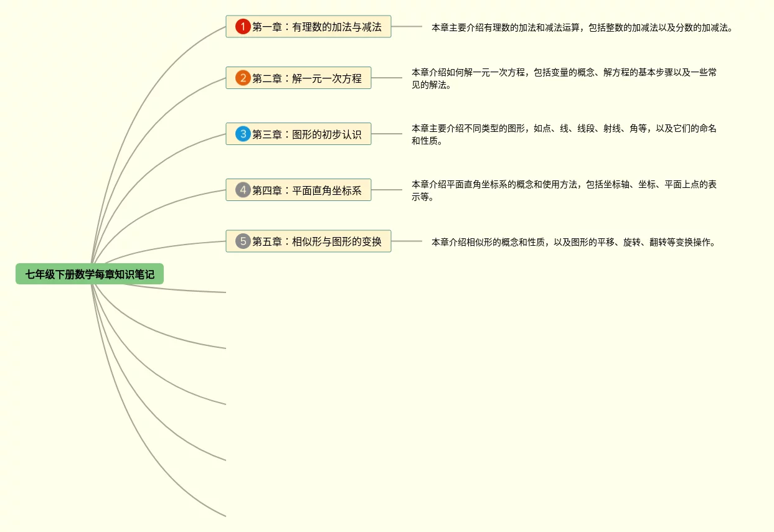Click the blue number 3 priority marker
The width and height of the screenshot is (774, 532).
(x=243, y=134)
